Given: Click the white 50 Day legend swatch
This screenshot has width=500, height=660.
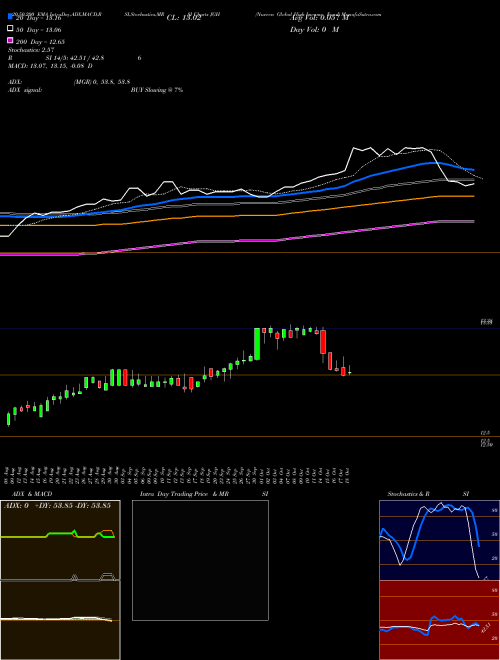Looking at the screenshot, I should [10, 28].
